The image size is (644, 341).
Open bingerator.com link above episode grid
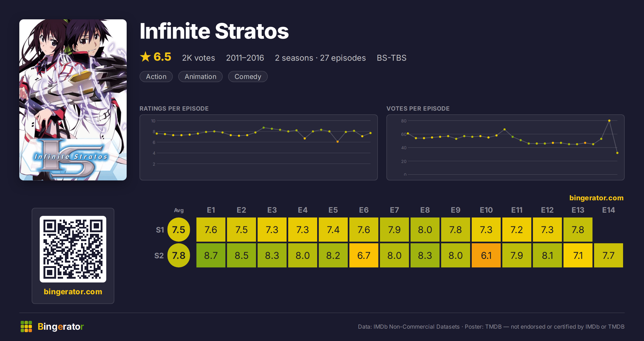[x=596, y=198]
